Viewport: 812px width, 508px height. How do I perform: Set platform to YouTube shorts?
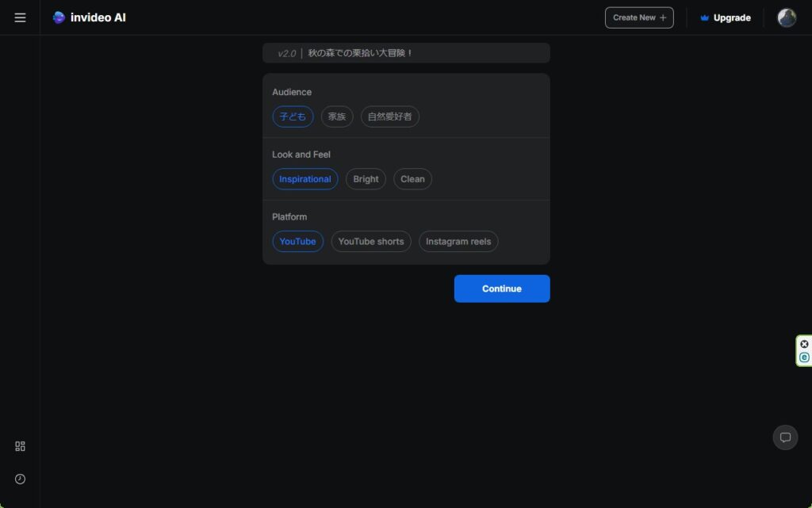(370, 242)
